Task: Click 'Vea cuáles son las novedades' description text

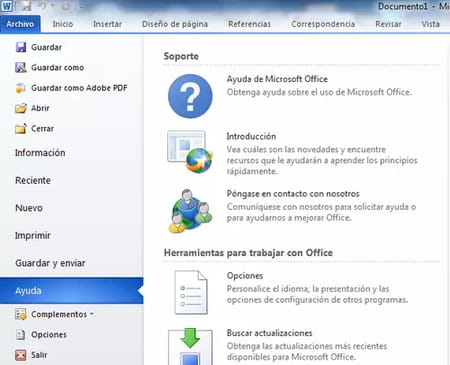Action: coord(322,160)
